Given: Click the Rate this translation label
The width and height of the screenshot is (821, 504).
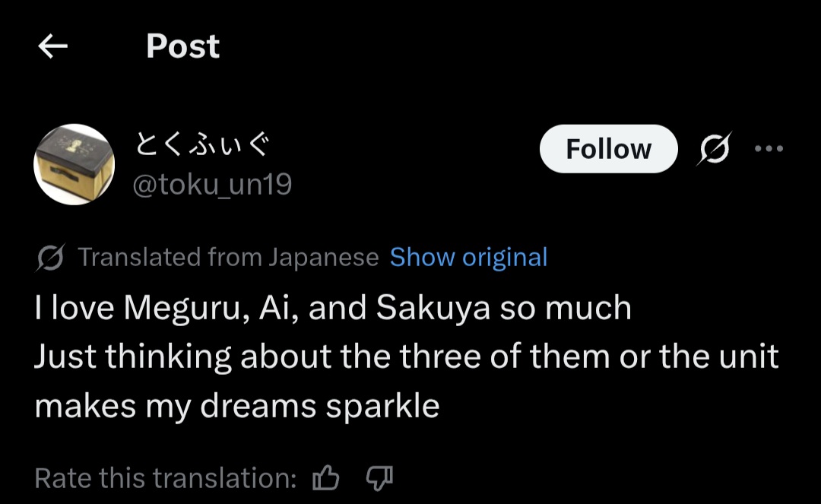Looking at the screenshot, I should point(165,478).
